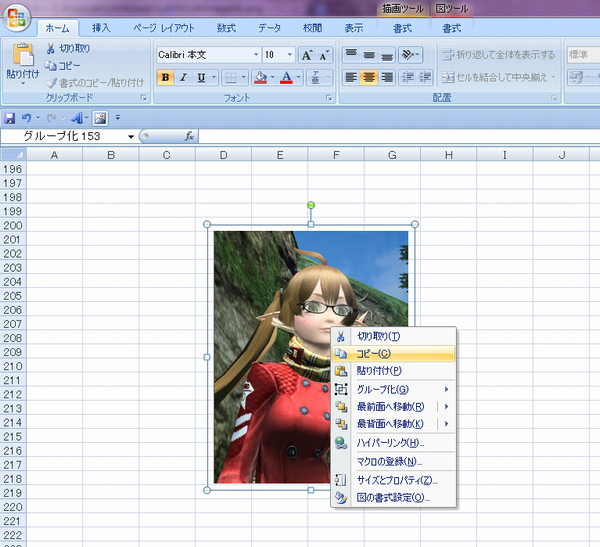600x547 pixels.
Task: Open underline style dropdown arrow
Action: pyautogui.click(x=214, y=78)
